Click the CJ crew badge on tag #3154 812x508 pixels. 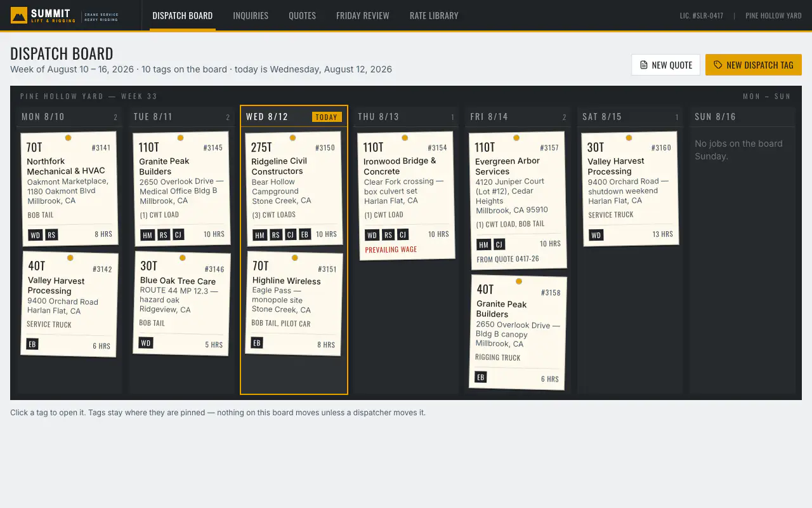point(403,235)
